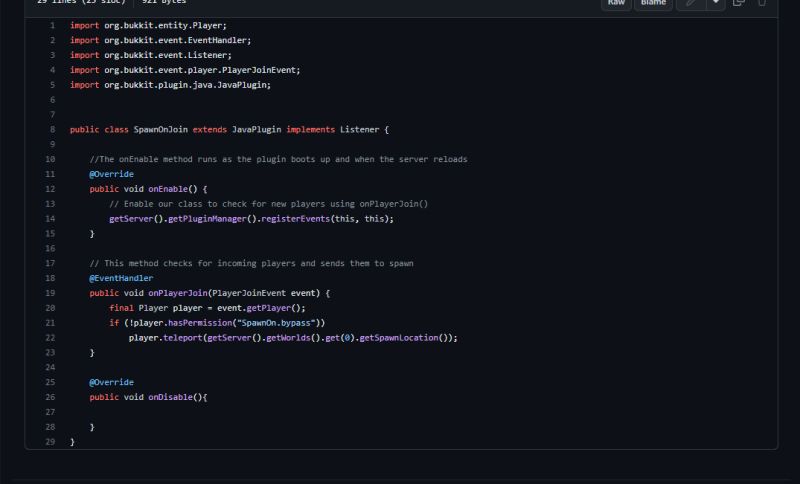Click the second @Override annotation on line 25

tap(111, 383)
